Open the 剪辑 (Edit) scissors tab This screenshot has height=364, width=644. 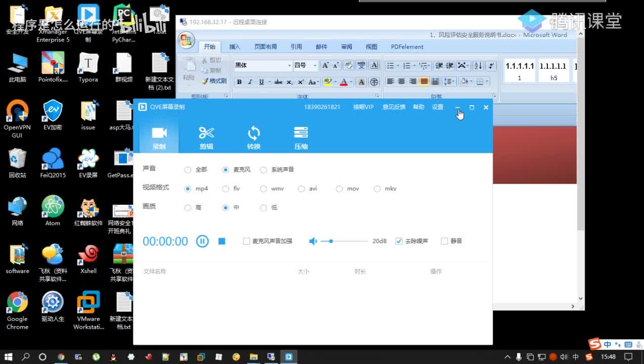pyautogui.click(x=206, y=138)
